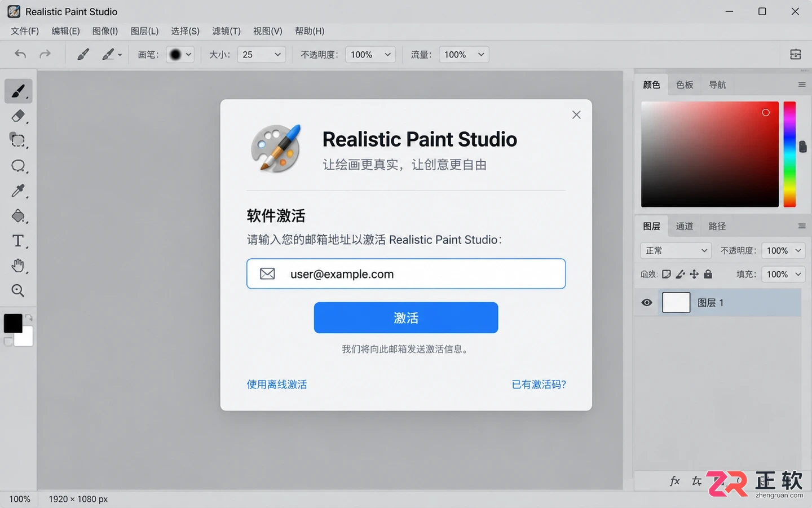Open the 选择(S) menu

coord(185,31)
